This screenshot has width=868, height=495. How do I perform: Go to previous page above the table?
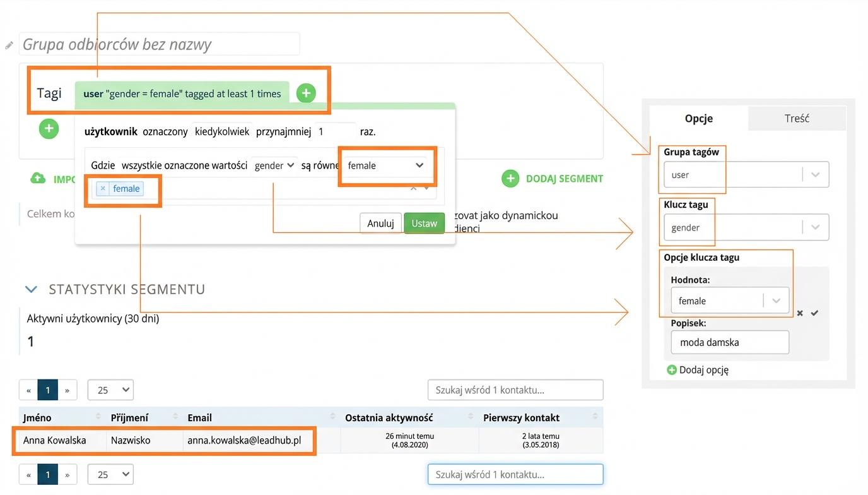[28, 390]
